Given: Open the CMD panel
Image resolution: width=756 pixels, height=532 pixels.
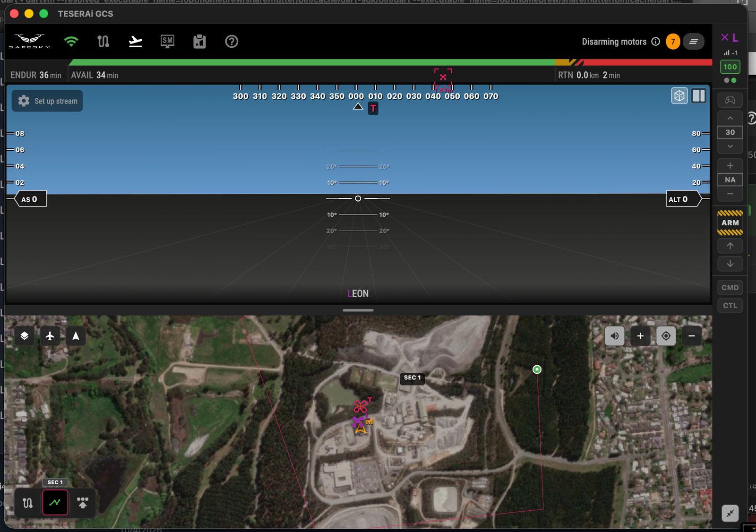Looking at the screenshot, I should [x=730, y=287].
